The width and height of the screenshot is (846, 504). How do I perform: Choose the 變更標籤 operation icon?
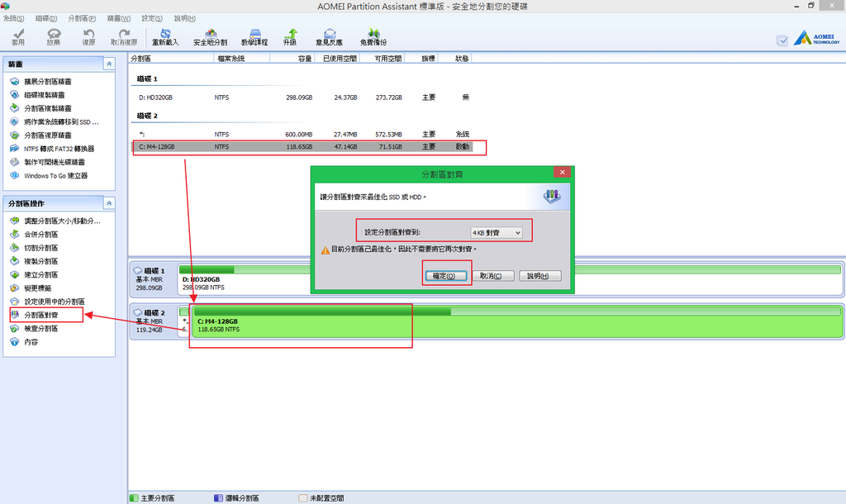pos(15,288)
